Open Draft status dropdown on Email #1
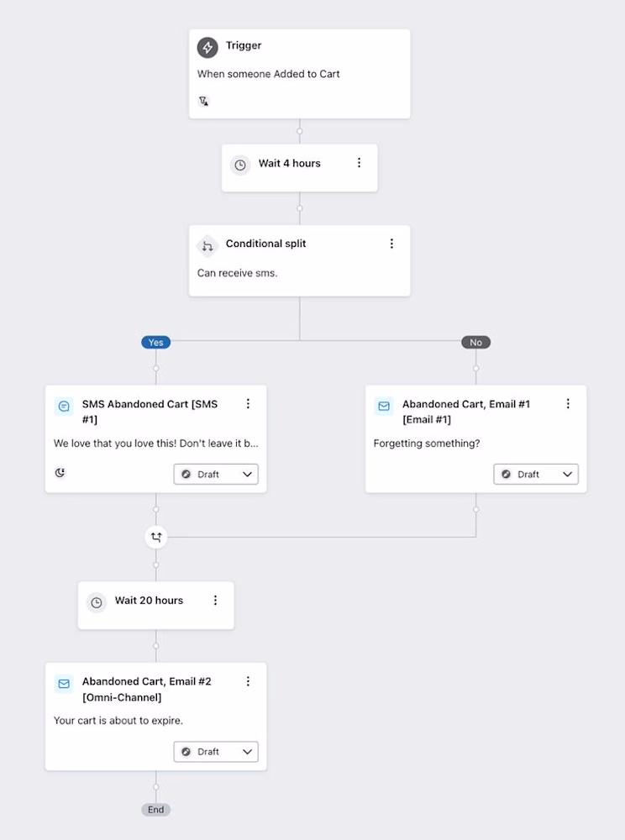625x840 pixels. [x=536, y=474]
